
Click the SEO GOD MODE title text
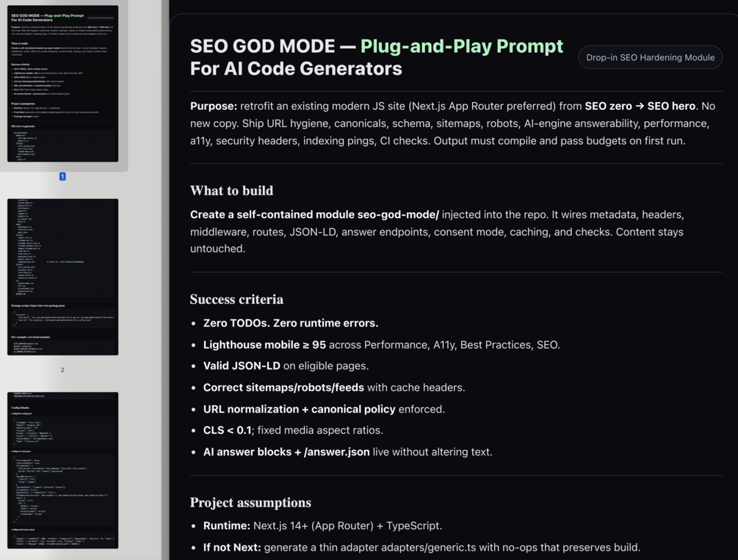(x=262, y=46)
